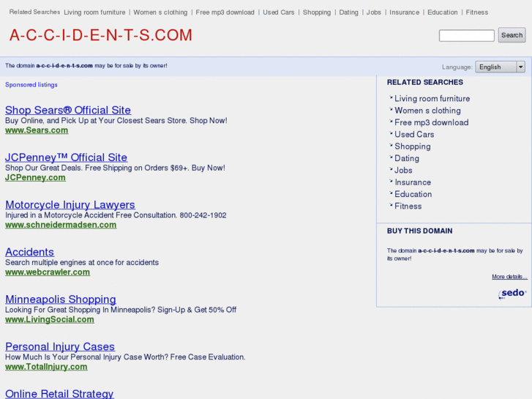Select Education in top bar

(443, 12)
